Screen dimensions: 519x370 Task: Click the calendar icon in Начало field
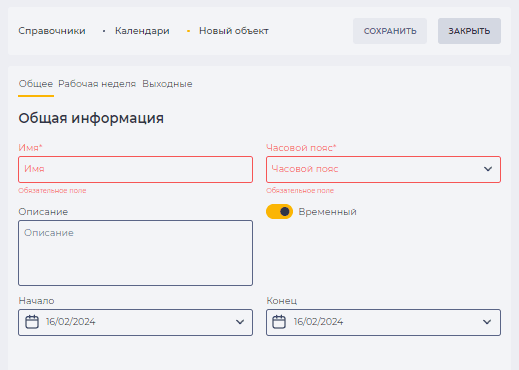pos(32,322)
